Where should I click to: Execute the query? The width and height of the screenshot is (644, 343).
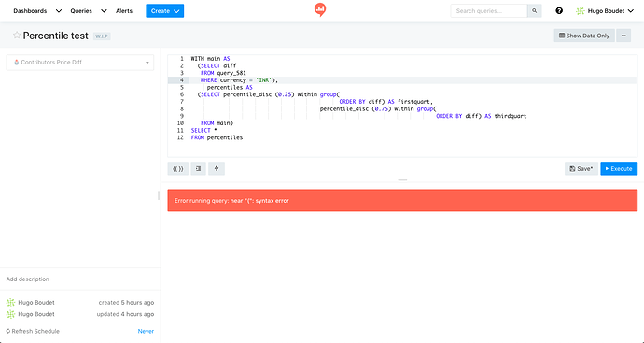pos(619,168)
